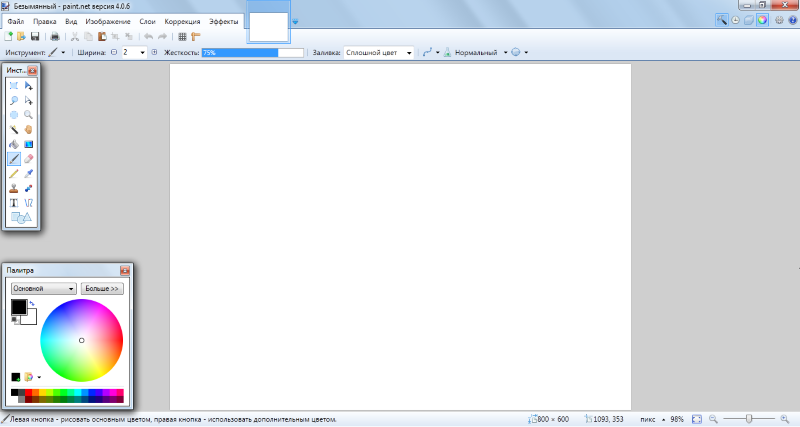Open the Заливка fill style dropdown
The height and width of the screenshot is (427, 800).
point(379,52)
